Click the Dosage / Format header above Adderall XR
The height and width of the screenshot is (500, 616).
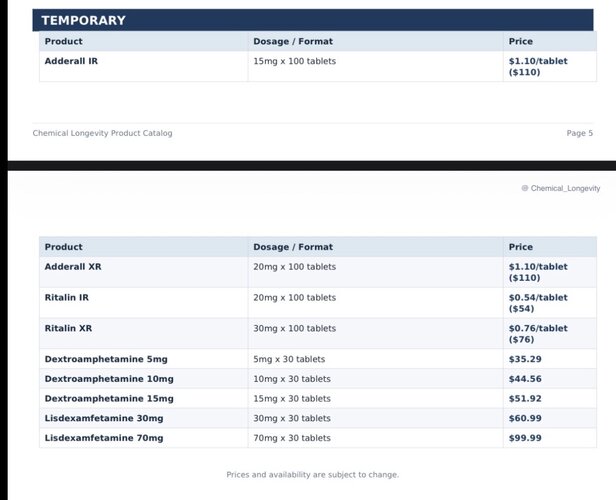pos(293,247)
